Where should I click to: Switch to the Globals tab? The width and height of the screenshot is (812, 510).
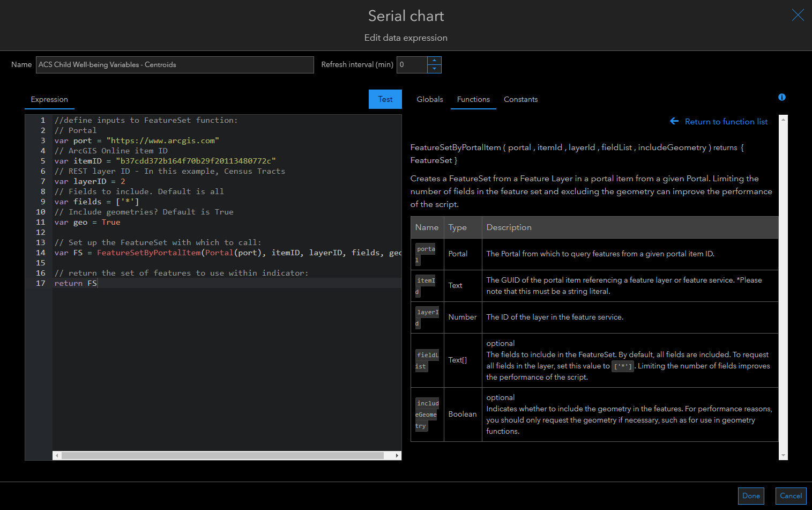point(429,99)
